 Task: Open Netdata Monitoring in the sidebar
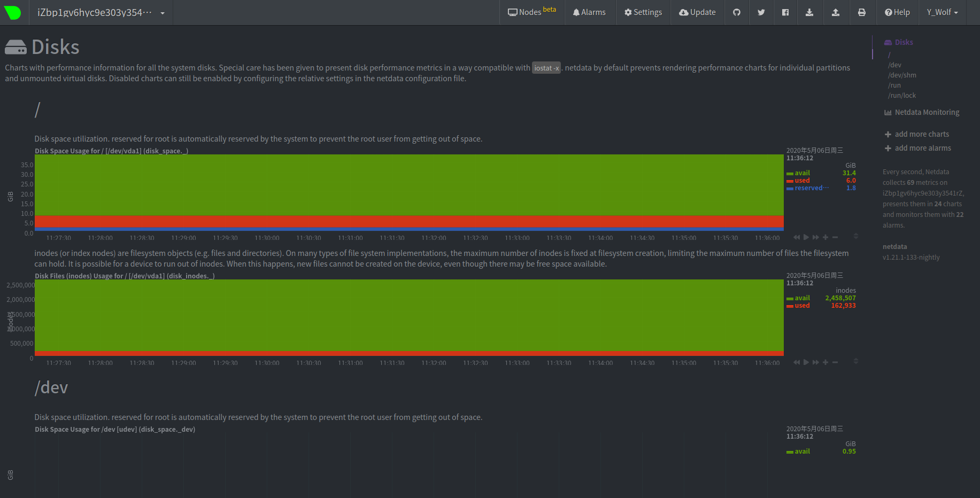click(922, 112)
